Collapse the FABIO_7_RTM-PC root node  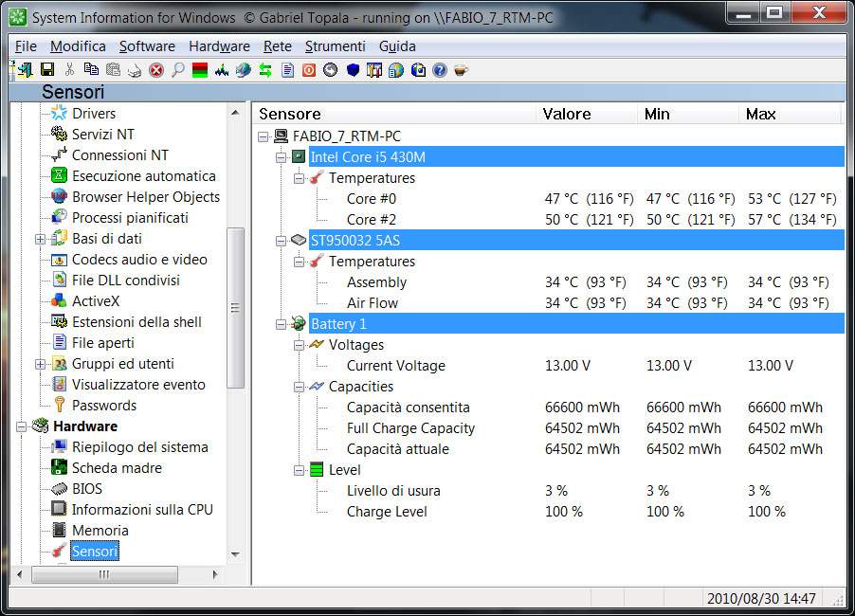tap(264, 136)
